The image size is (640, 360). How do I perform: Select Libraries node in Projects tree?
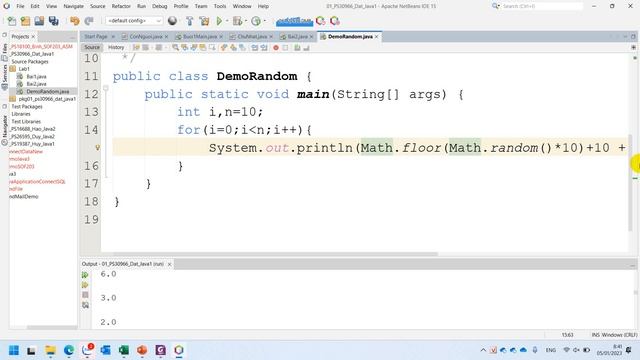pyautogui.click(x=21, y=114)
